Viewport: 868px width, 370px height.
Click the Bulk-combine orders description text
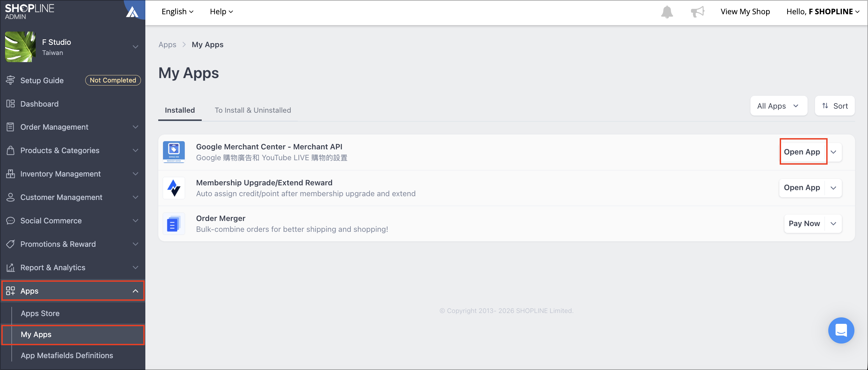292,229
